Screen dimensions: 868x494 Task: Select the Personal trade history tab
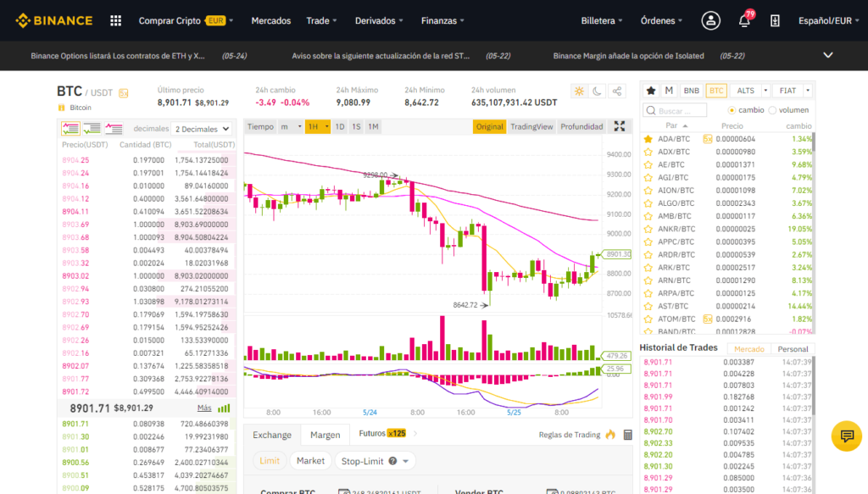coord(793,349)
